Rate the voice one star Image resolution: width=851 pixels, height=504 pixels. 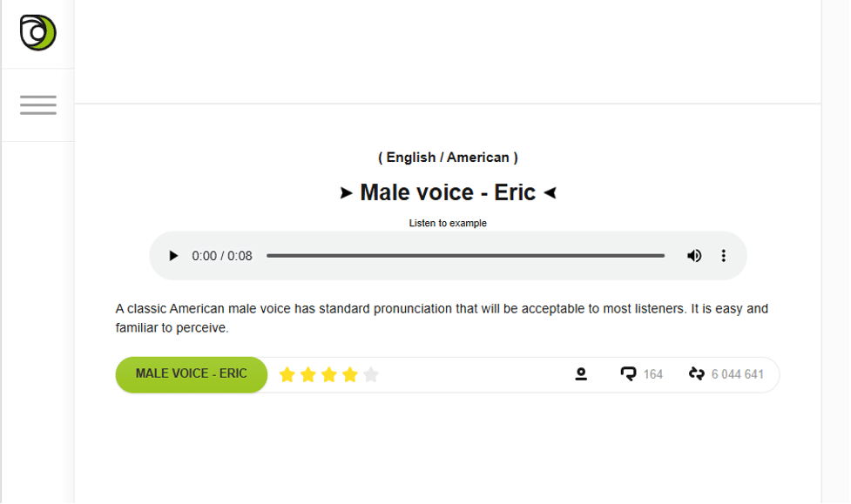tap(287, 374)
